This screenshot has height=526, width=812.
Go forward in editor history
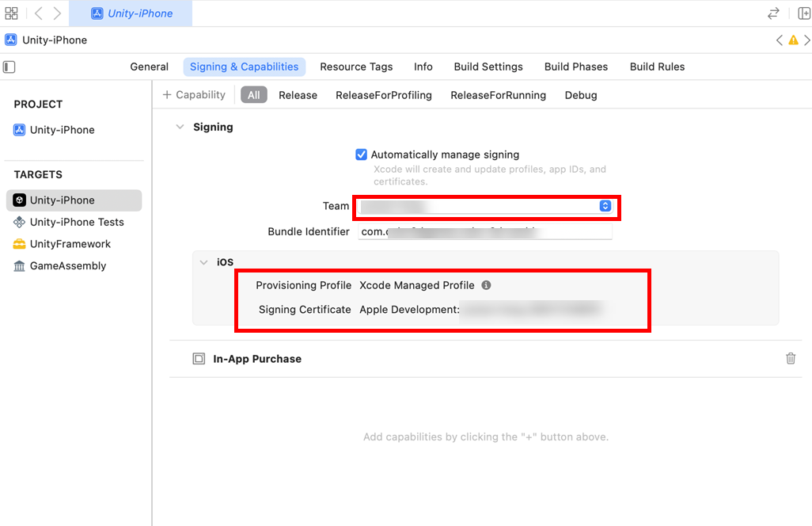pos(57,13)
